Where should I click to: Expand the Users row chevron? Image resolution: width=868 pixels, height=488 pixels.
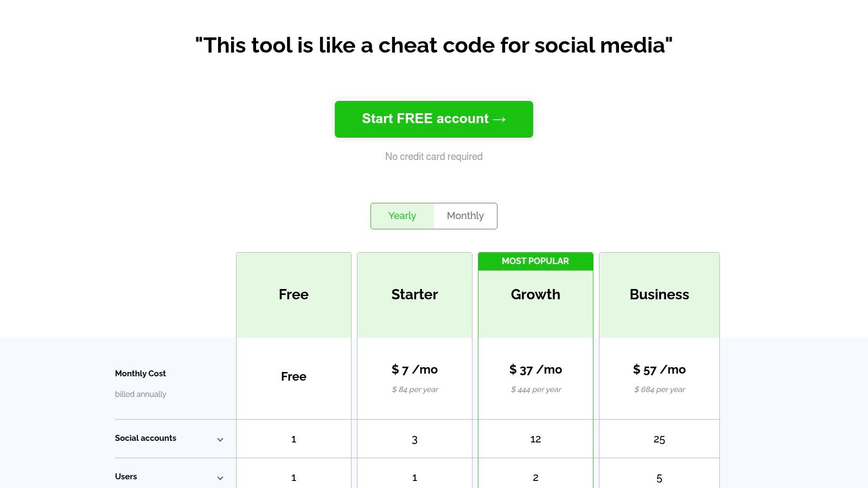point(220,478)
